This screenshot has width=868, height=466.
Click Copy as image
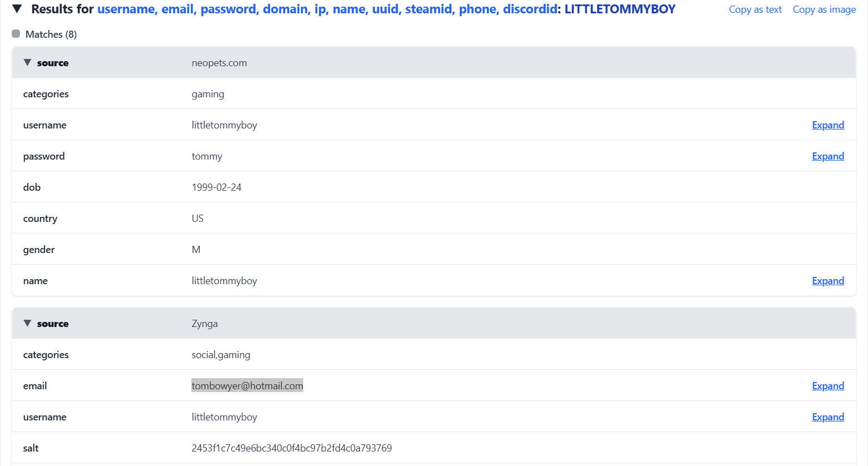(x=824, y=9)
